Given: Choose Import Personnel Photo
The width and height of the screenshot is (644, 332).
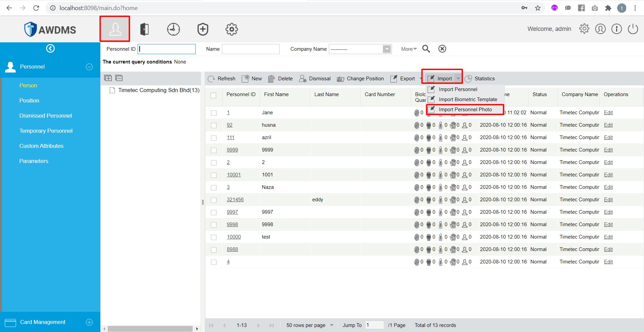Looking at the screenshot, I should (465, 110).
